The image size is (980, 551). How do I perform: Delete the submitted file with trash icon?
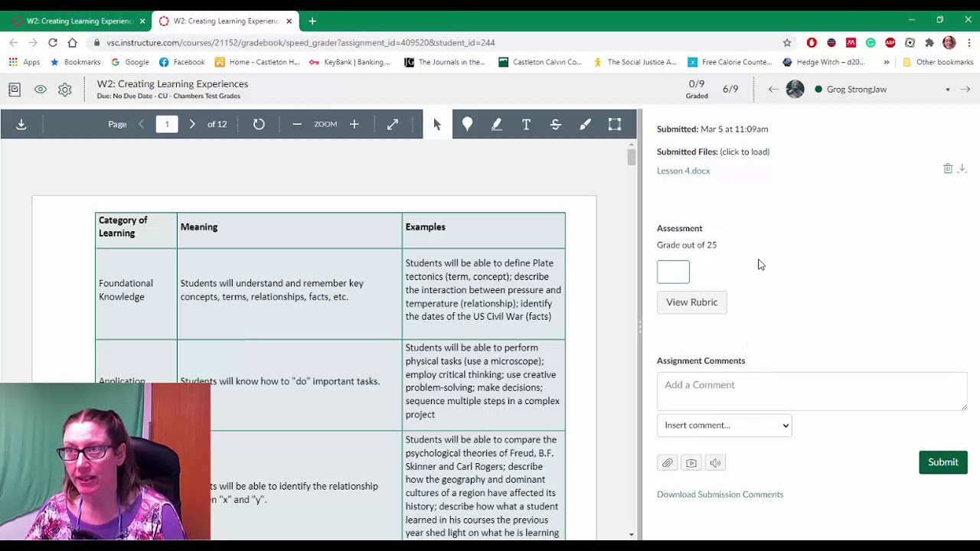[948, 168]
